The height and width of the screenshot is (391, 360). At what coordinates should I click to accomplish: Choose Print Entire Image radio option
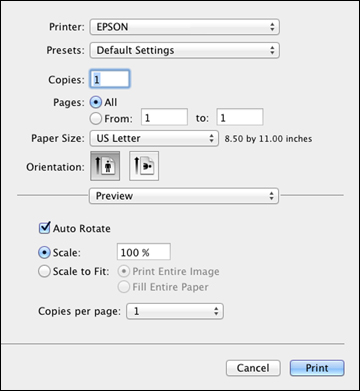(124, 271)
